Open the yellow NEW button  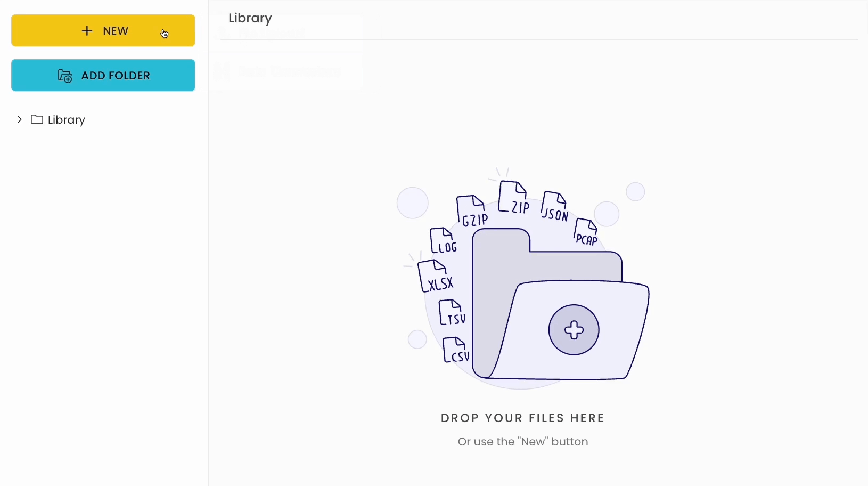pyautogui.click(x=103, y=30)
